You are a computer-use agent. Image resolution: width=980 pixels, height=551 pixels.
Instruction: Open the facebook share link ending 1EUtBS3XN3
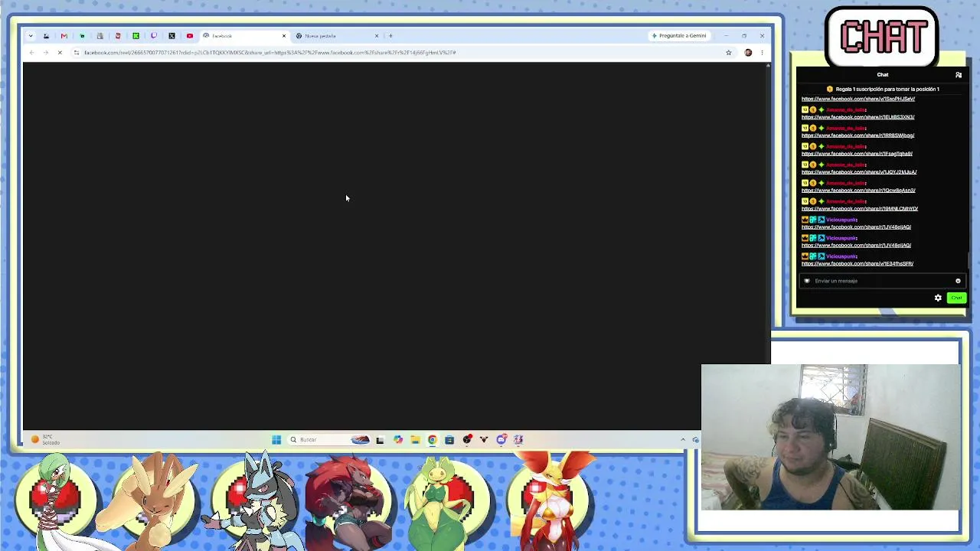point(857,117)
